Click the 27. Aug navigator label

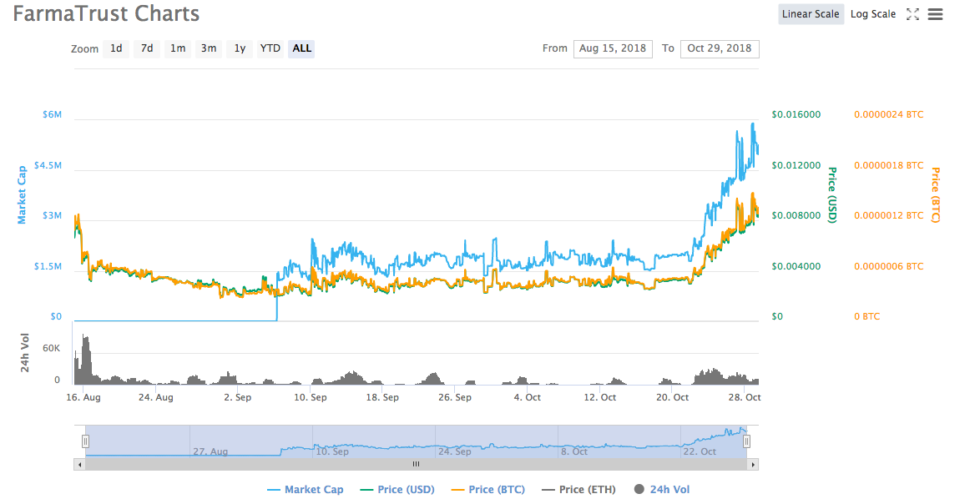click(x=210, y=451)
